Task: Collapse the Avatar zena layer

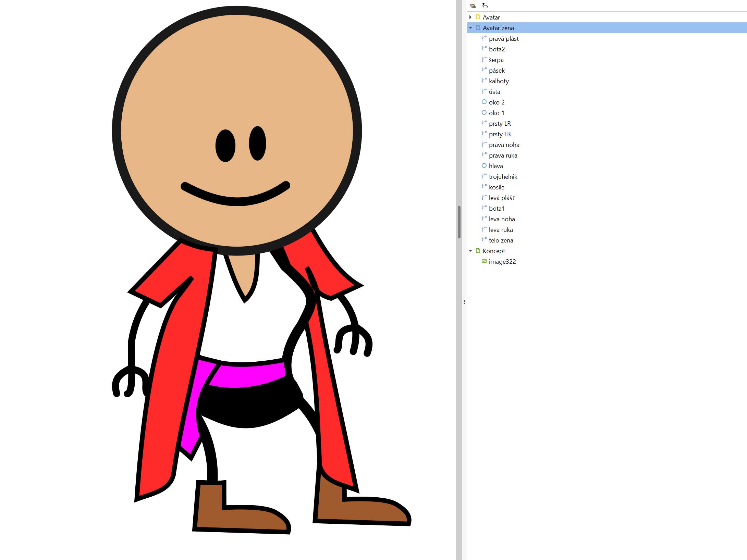Action: tap(470, 28)
